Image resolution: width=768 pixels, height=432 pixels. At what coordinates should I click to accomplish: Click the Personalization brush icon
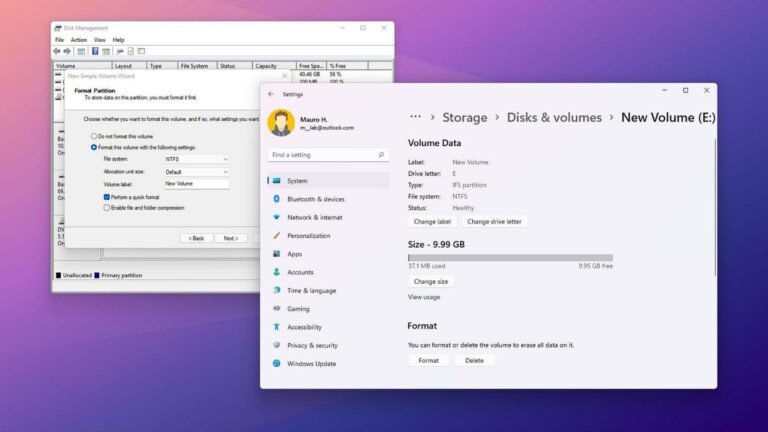tap(277, 236)
